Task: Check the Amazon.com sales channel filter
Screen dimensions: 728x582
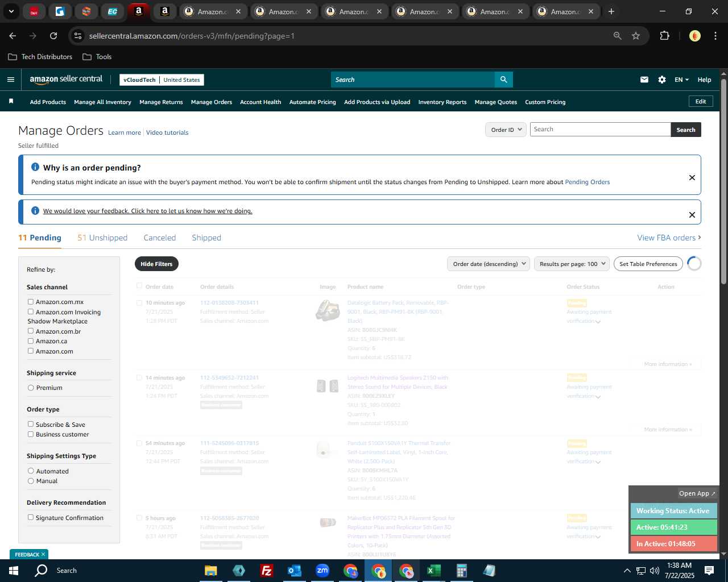Action: click(31, 351)
